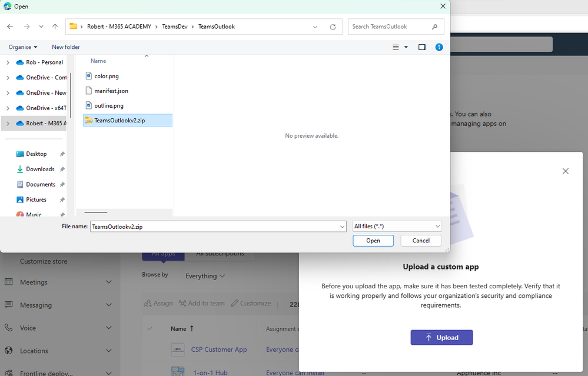Click the Voice phone icon in sidebar

[x=9, y=327]
